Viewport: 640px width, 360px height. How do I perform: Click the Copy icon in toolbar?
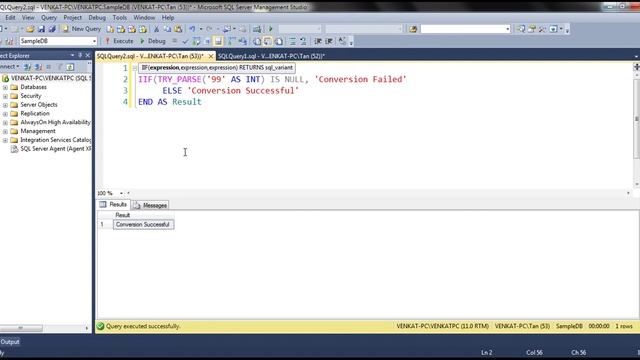167,29
